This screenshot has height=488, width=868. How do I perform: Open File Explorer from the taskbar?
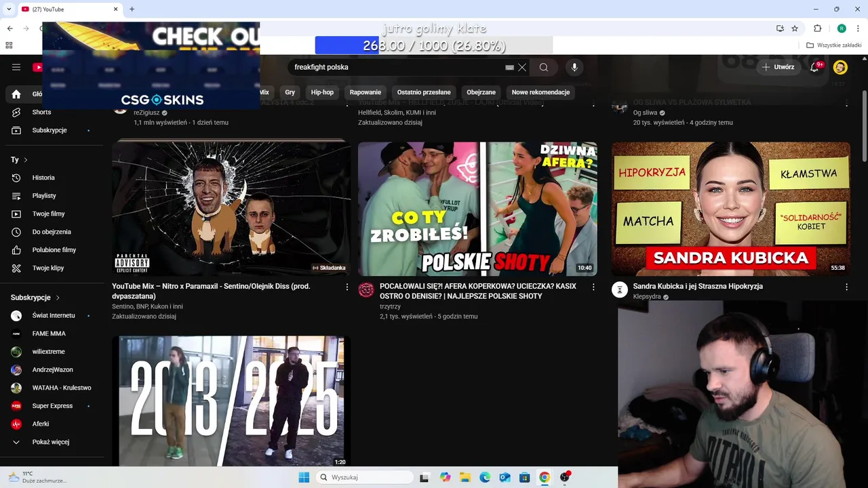click(x=465, y=477)
